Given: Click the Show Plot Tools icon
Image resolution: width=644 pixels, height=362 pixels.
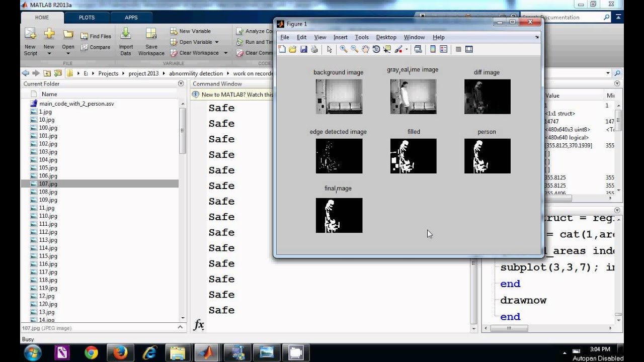Looking at the screenshot, I should point(469,49).
